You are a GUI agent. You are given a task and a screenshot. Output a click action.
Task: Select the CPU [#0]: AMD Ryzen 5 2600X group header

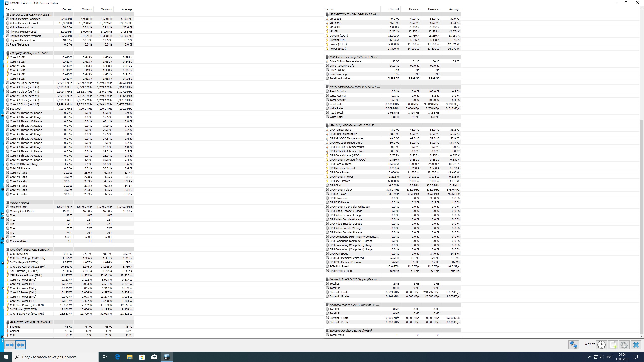coord(29,53)
